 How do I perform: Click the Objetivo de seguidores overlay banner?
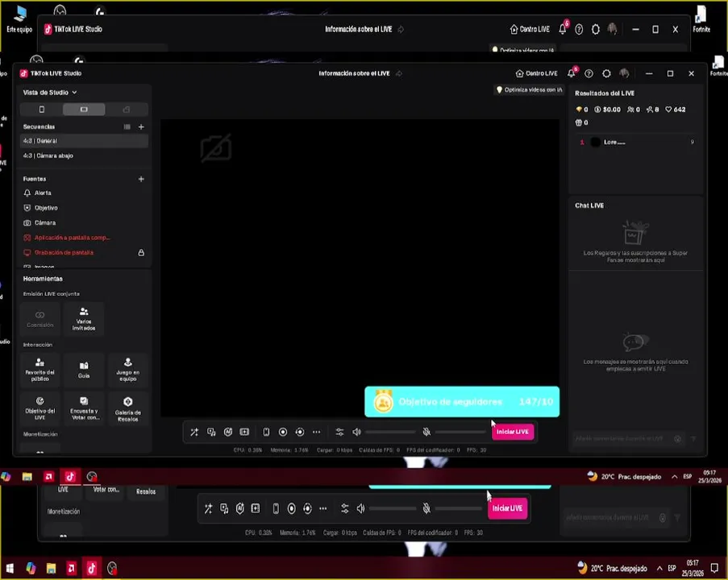pos(462,402)
